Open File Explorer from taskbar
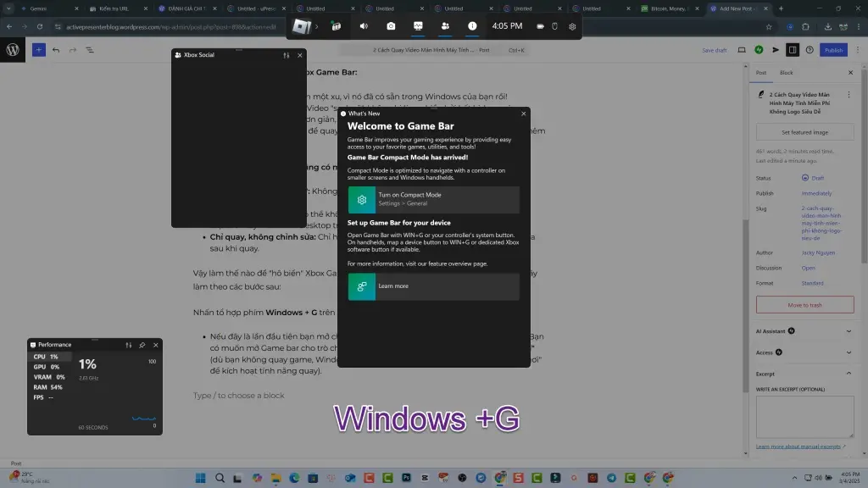This screenshot has height=488, width=868. click(275, 478)
